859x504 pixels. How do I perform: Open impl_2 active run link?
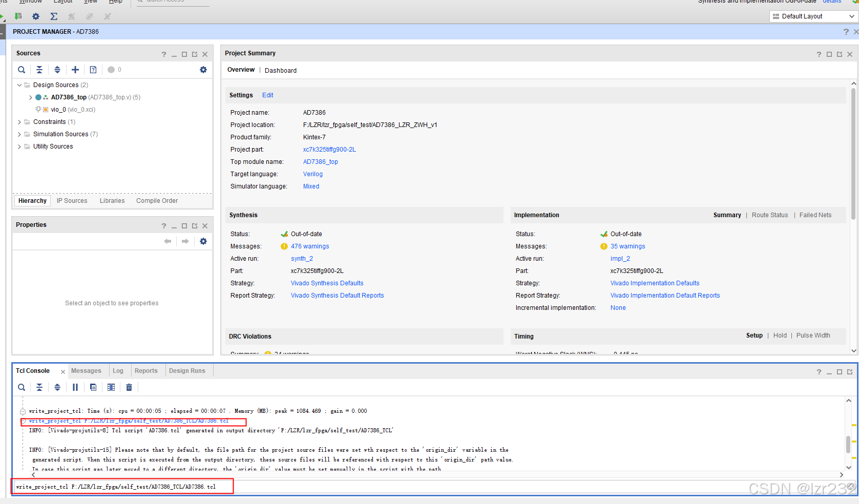[x=620, y=259]
